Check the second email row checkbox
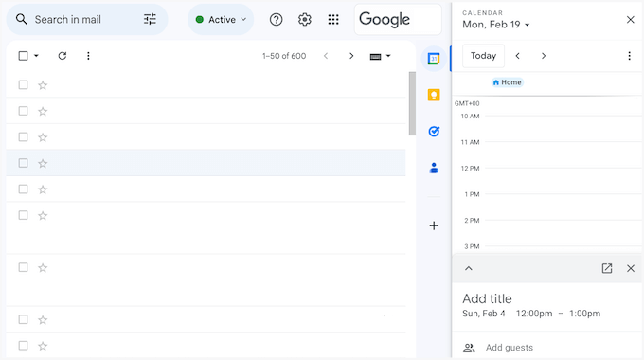Screen dimensions: 644x360 [x=23, y=111]
